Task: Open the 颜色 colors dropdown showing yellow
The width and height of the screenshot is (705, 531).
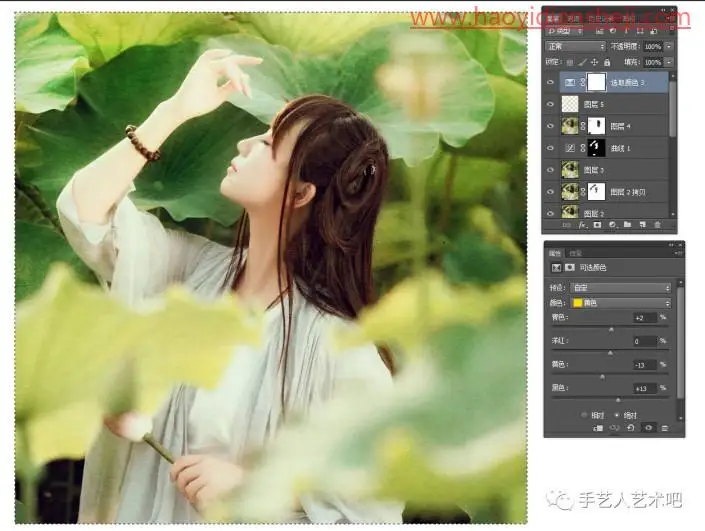Action: [x=620, y=303]
